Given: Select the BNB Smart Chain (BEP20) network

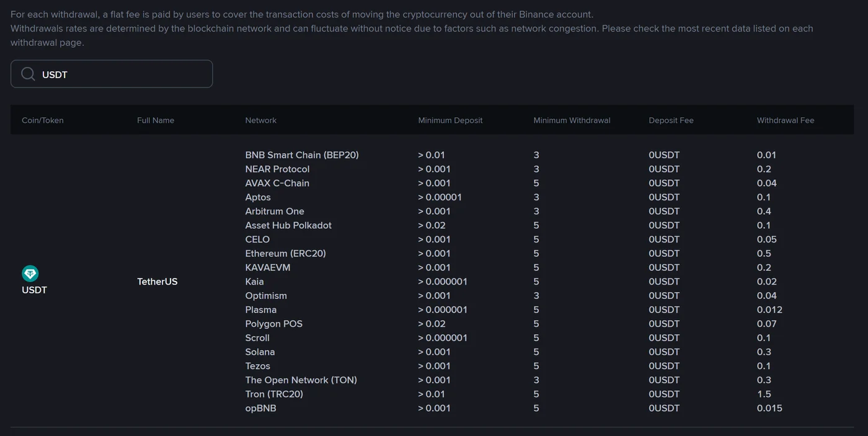Looking at the screenshot, I should tap(302, 155).
